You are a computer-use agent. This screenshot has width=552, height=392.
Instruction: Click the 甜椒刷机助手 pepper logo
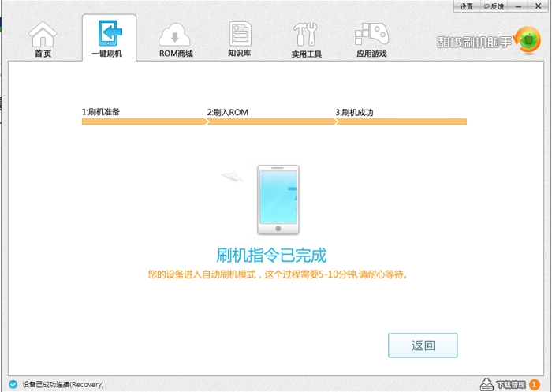click(527, 40)
